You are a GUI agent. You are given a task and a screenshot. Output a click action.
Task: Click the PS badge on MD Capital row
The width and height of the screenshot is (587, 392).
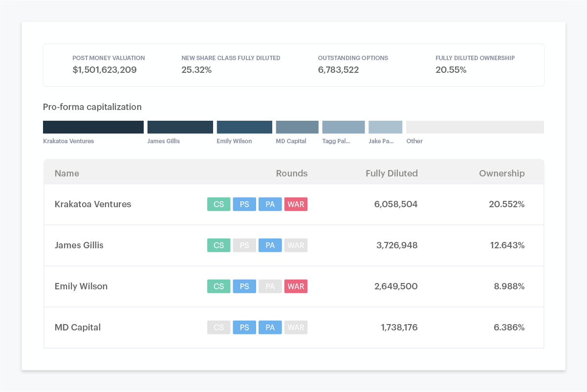pos(244,327)
